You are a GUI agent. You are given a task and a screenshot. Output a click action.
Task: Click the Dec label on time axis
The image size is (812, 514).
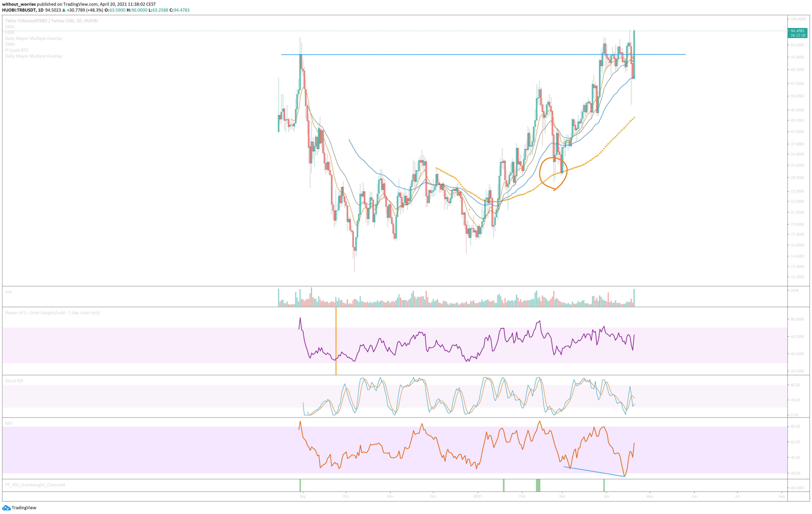[433, 497]
